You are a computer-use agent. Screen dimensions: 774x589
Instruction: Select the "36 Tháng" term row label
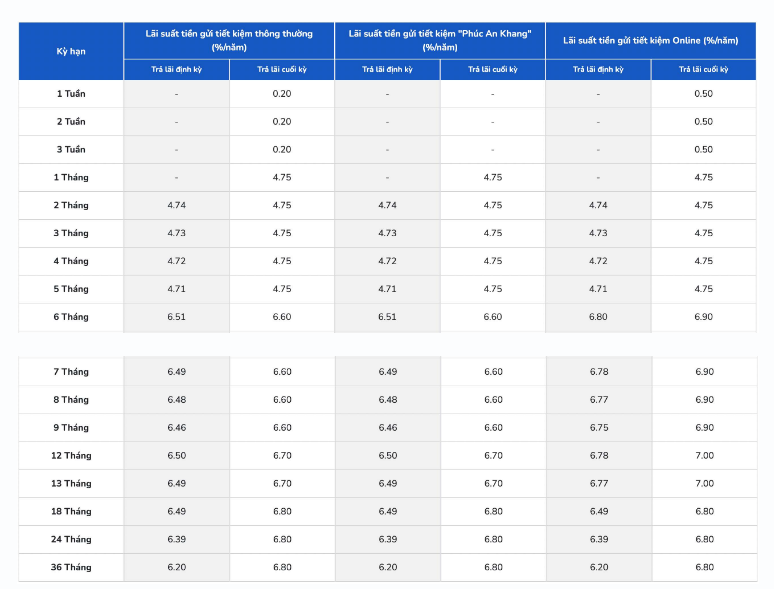71,568
